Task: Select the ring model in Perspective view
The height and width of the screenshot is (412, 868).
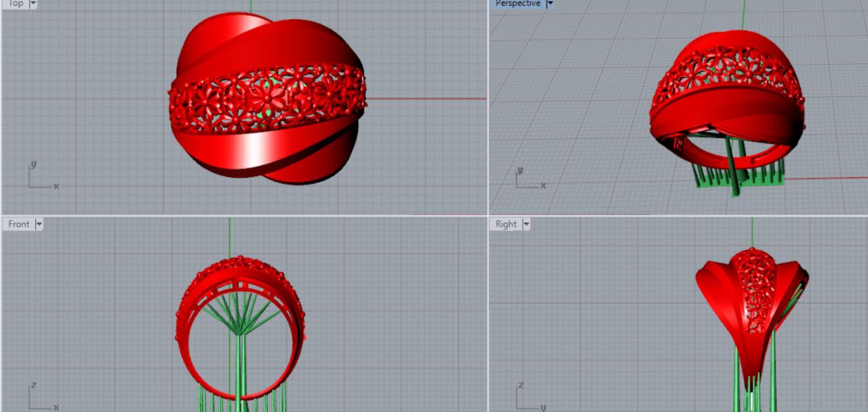Action: tap(726, 102)
